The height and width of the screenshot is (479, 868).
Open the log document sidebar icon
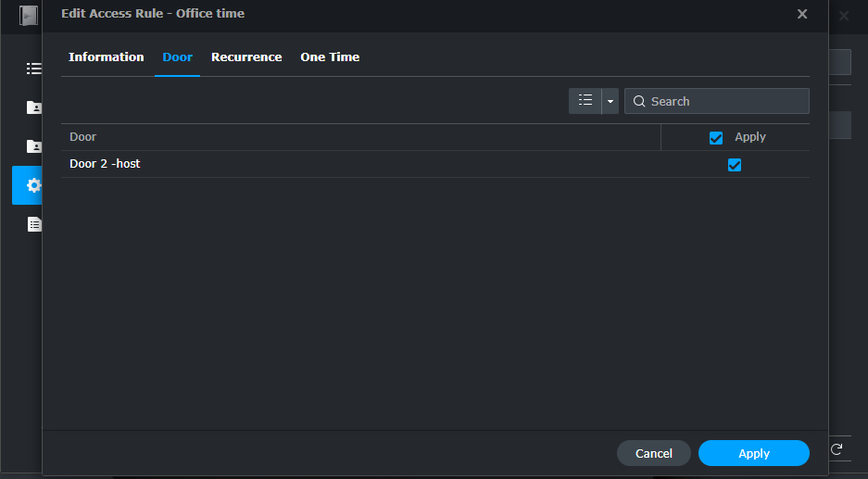click(34, 224)
